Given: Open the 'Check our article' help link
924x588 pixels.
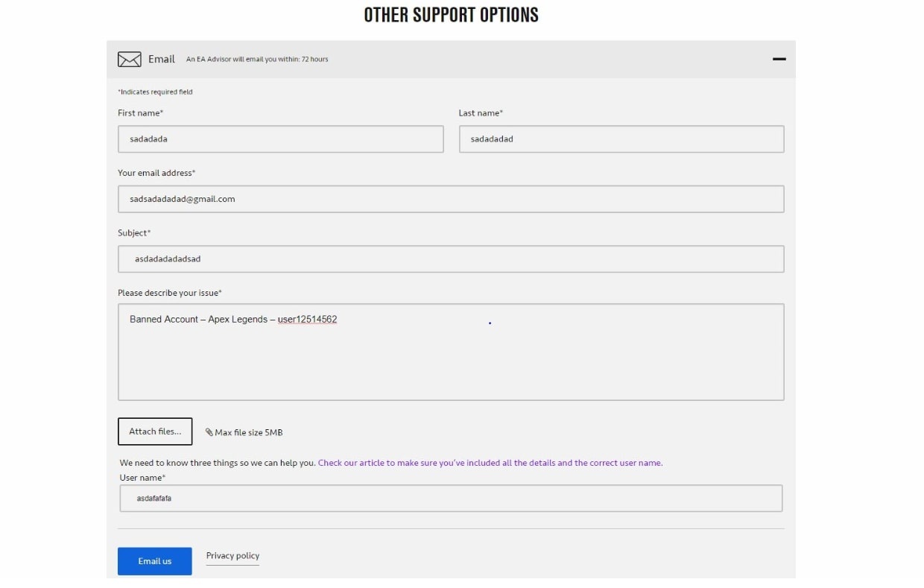Looking at the screenshot, I should [x=490, y=463].
